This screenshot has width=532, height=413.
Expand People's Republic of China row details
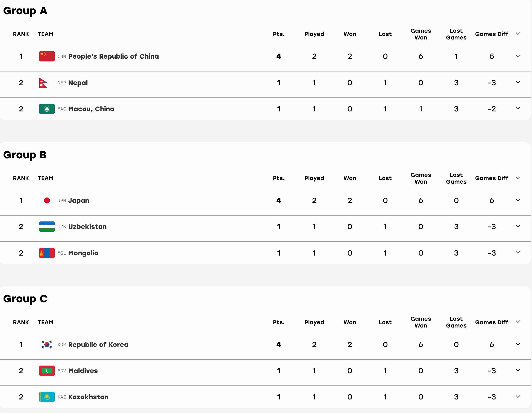point(518,56)
